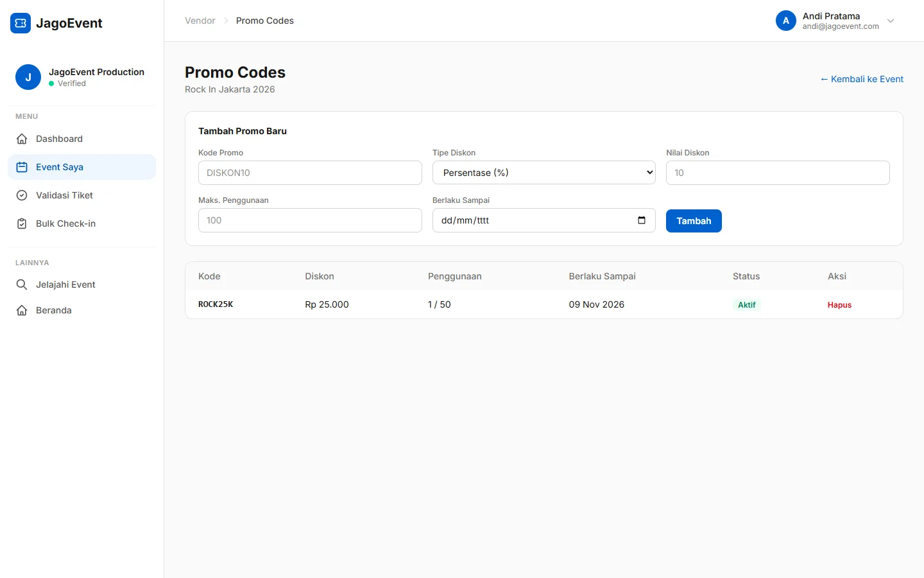The height and width of the screenshot is (578, 924).
Task: Follow the Kembali ke Event link
Action: pos(862,79)
